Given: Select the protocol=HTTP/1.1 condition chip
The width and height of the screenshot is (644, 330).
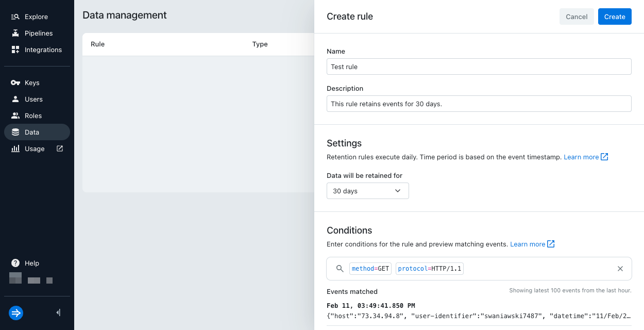Looking at the screenshot, I should tap(429, 268).
